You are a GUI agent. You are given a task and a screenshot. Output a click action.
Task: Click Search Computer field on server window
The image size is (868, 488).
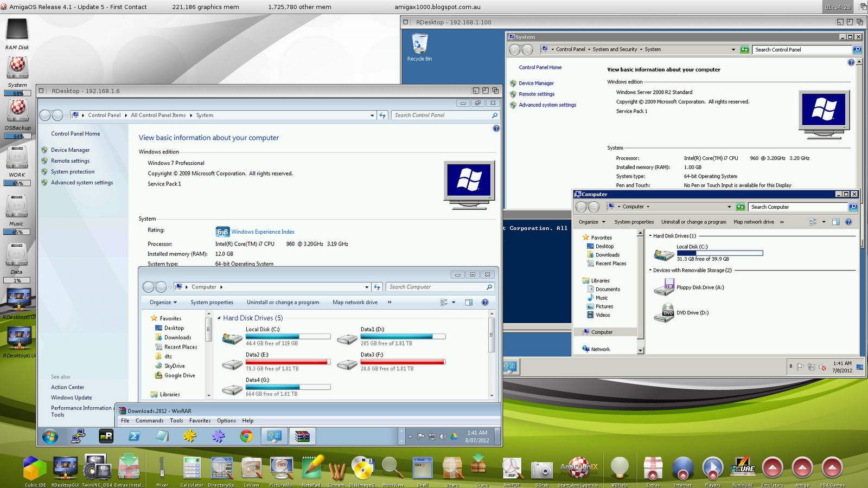tap(799, 207)
